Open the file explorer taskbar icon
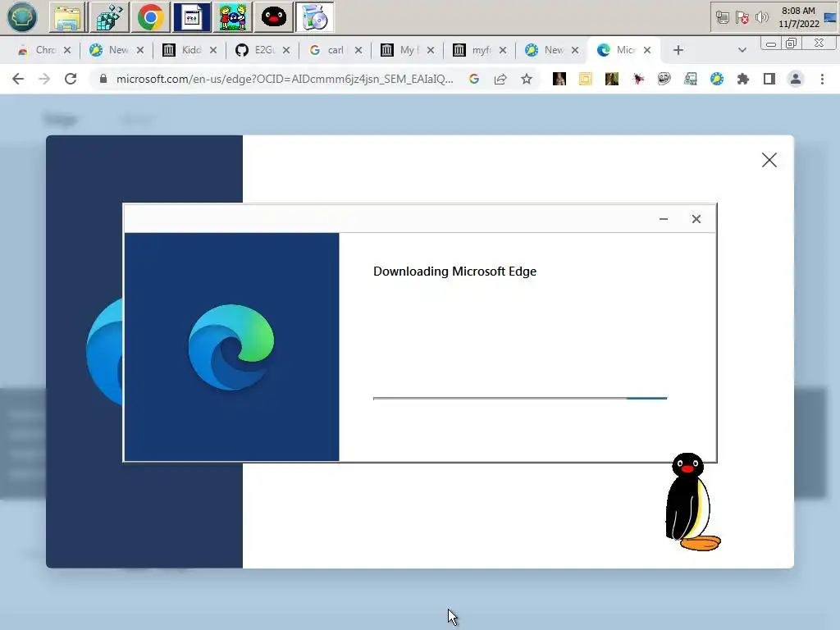The image size is (840, 630). pos(67,17)
